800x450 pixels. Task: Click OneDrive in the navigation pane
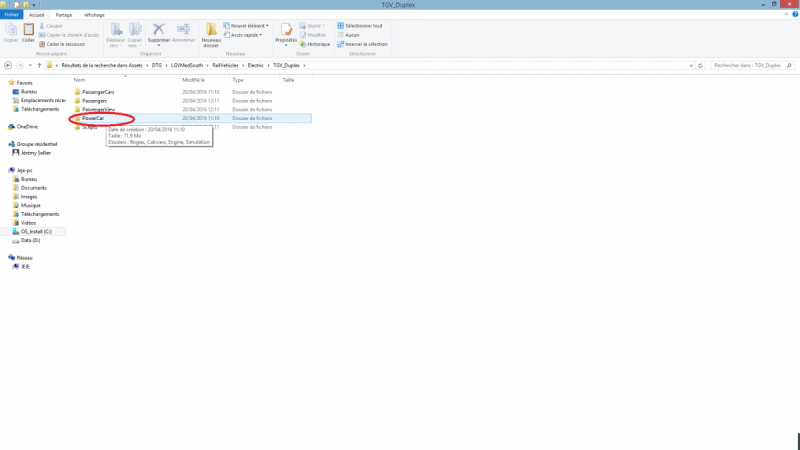[x=27, y=127]
